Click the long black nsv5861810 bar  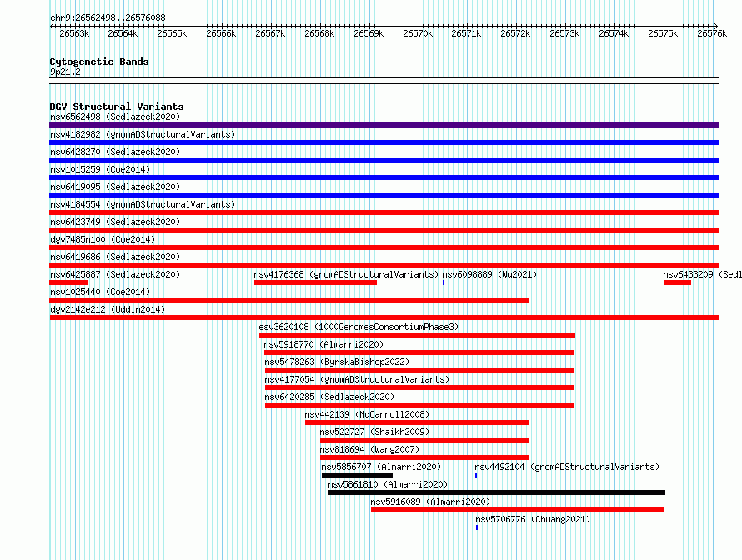coord(497,492)
